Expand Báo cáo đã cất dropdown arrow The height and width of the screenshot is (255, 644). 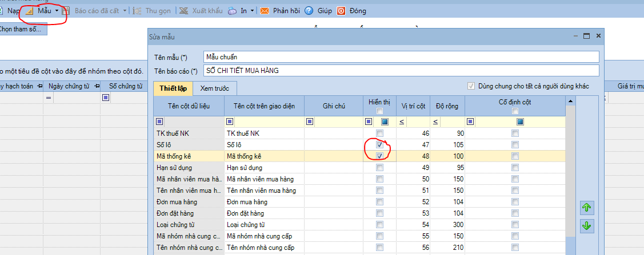[x=125, y=11]
